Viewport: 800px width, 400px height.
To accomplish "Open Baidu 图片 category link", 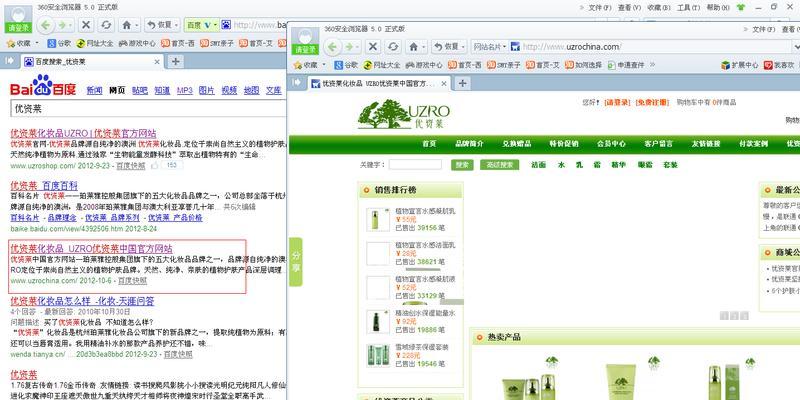I will pyautogui.click(x=207, y=90).
